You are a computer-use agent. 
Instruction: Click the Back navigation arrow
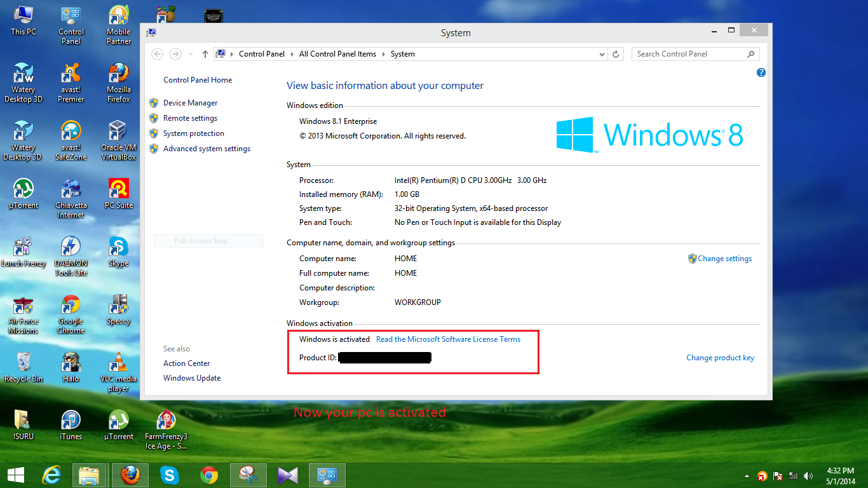(x=158, y=54)
